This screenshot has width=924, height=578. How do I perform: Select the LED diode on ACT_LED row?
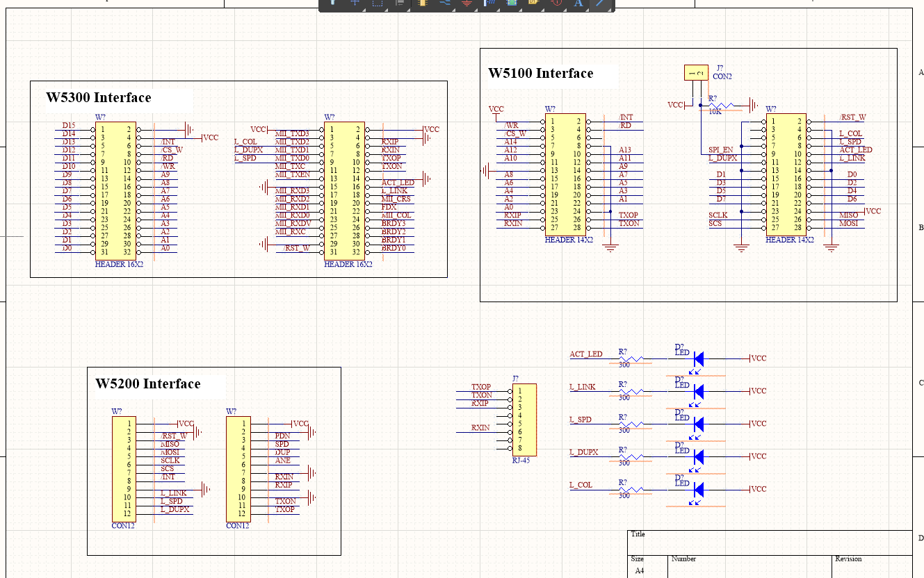point(698,358)
